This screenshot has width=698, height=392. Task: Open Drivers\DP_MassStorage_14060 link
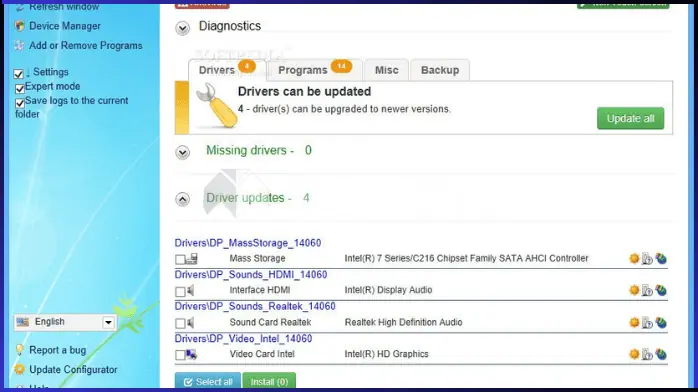(248, 243)
